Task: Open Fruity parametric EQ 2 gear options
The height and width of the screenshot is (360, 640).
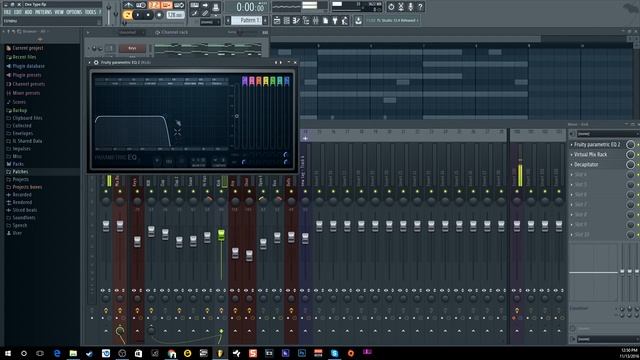Action: tap(96, 62)
